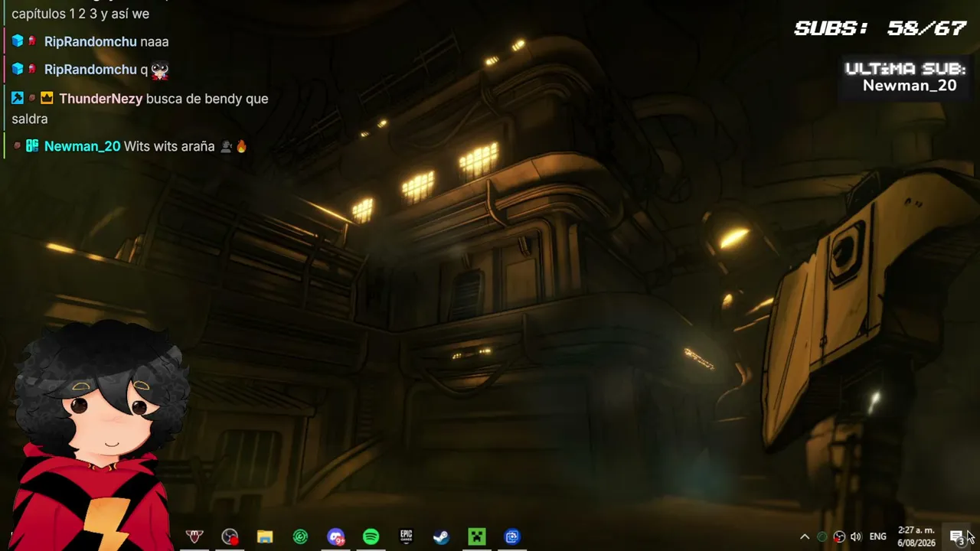980x551 pixels.
Task: Click the "Wits wits araña" chat message
Action: 169,146
